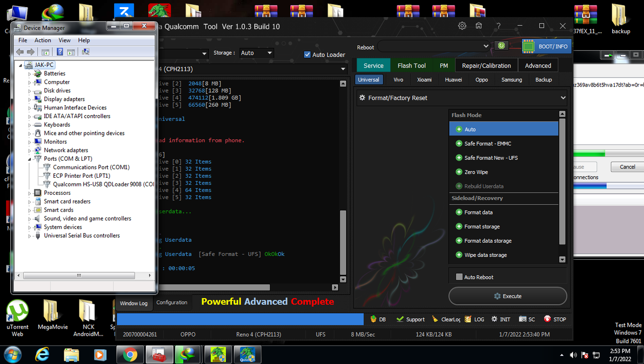Click volume icon in system tray

coord(574,354)
